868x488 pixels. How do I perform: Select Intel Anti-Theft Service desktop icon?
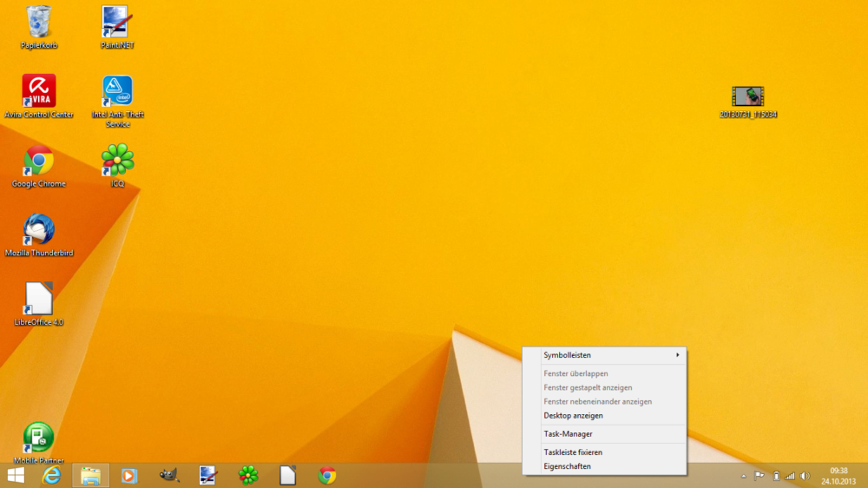[x=117, y=102]
